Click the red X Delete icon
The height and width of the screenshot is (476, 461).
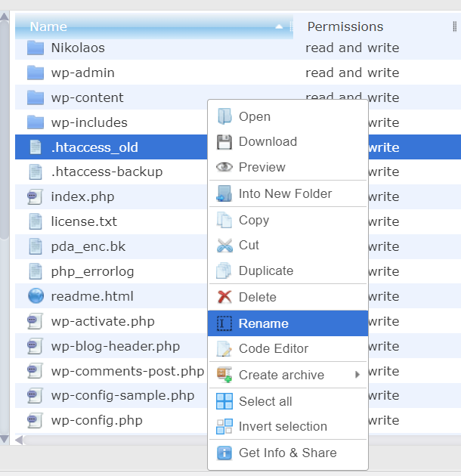224,297
